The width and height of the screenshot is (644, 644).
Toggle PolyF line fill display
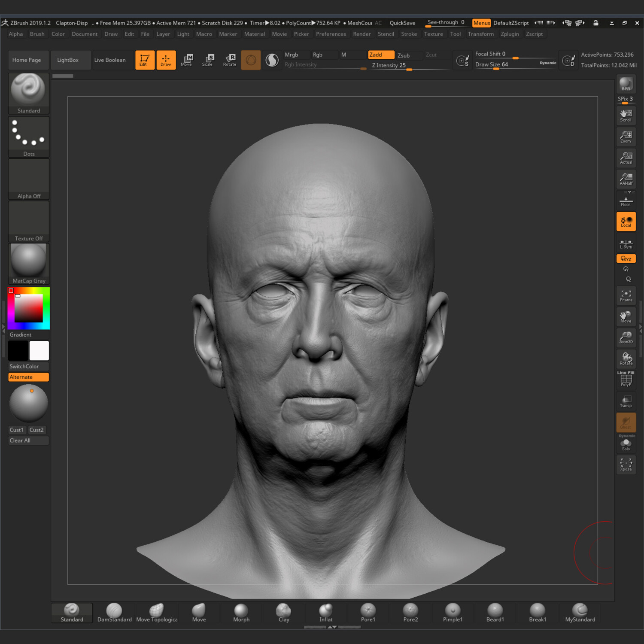tap(626, 380)
